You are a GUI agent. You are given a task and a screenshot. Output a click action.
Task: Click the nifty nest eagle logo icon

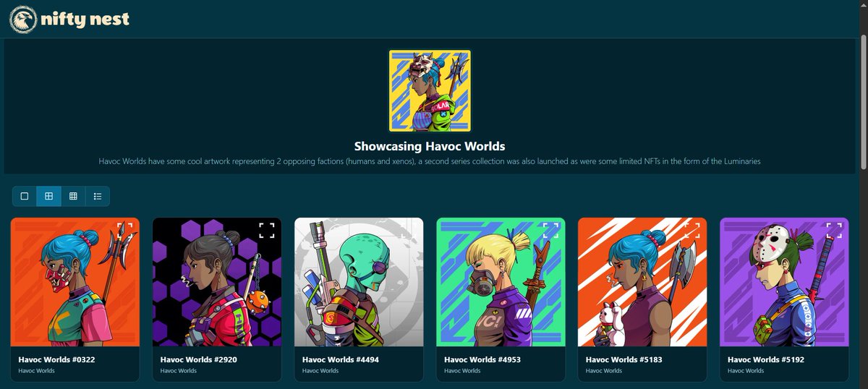point(23,19)
